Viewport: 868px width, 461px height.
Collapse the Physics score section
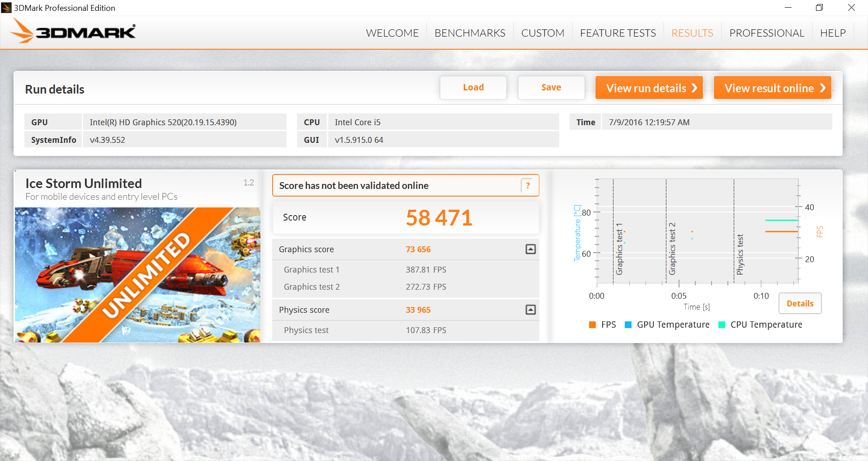[531, 310]
